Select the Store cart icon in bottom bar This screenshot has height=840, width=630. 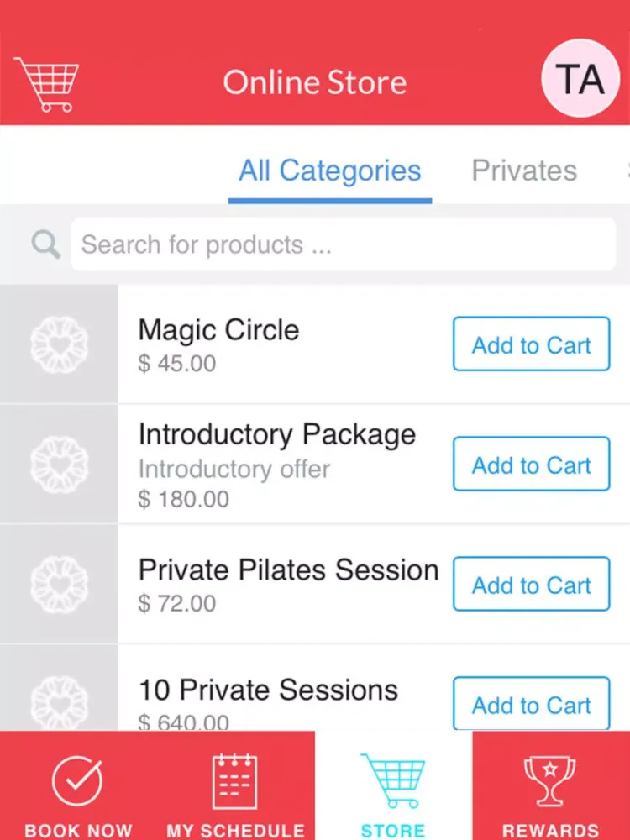click(393, 781)
